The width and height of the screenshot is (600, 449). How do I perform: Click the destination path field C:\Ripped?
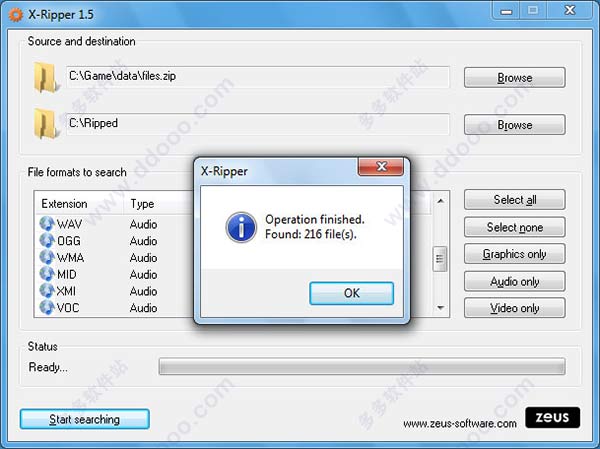tap(258, 124)
